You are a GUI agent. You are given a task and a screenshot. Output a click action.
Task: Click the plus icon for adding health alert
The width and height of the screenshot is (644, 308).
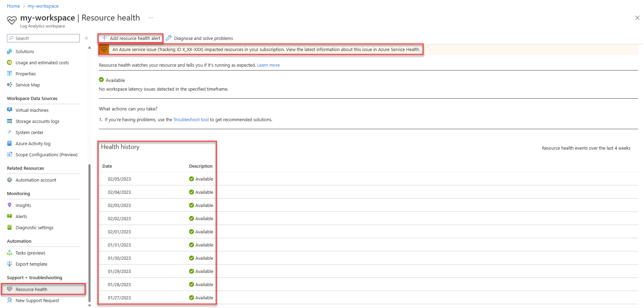pyautogui.click(x=104, y=38)
